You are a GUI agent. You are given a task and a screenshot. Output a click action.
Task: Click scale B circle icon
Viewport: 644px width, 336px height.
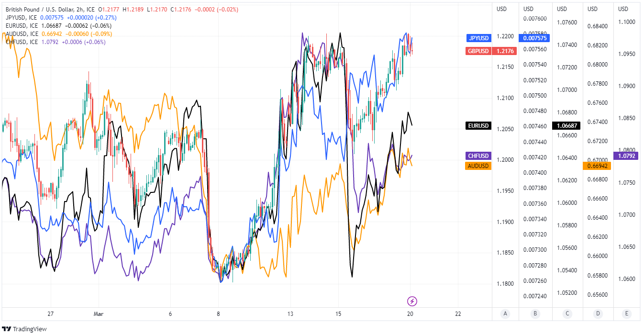click(535, 314)
